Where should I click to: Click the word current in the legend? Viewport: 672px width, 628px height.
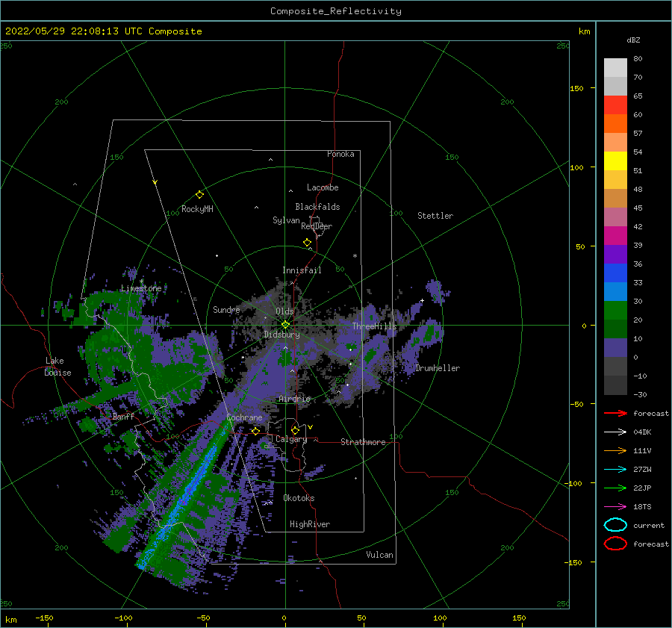click(649, 525)
